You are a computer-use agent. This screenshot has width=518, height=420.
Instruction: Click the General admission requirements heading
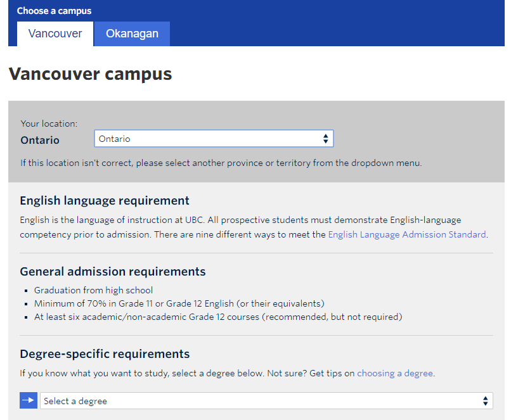coord(113,272)
